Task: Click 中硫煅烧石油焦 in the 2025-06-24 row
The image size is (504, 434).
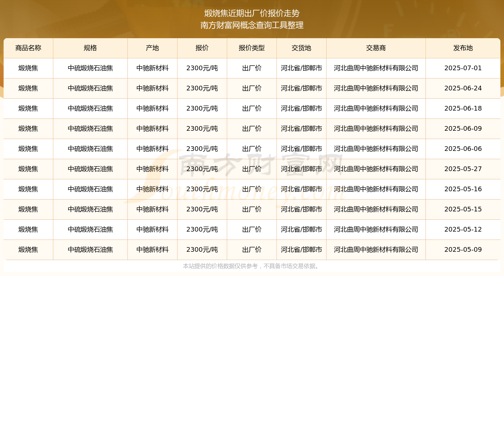Action: [x=90, y=88]
